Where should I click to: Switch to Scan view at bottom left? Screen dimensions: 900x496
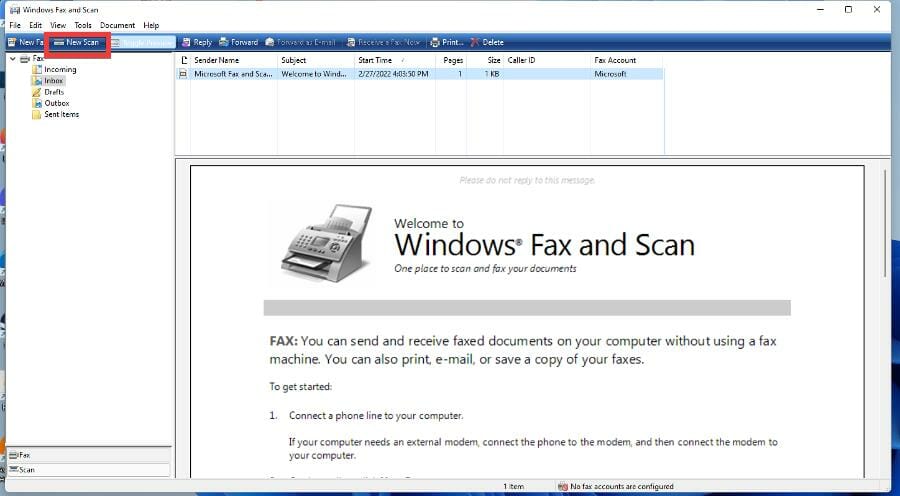tap(89, 470)
